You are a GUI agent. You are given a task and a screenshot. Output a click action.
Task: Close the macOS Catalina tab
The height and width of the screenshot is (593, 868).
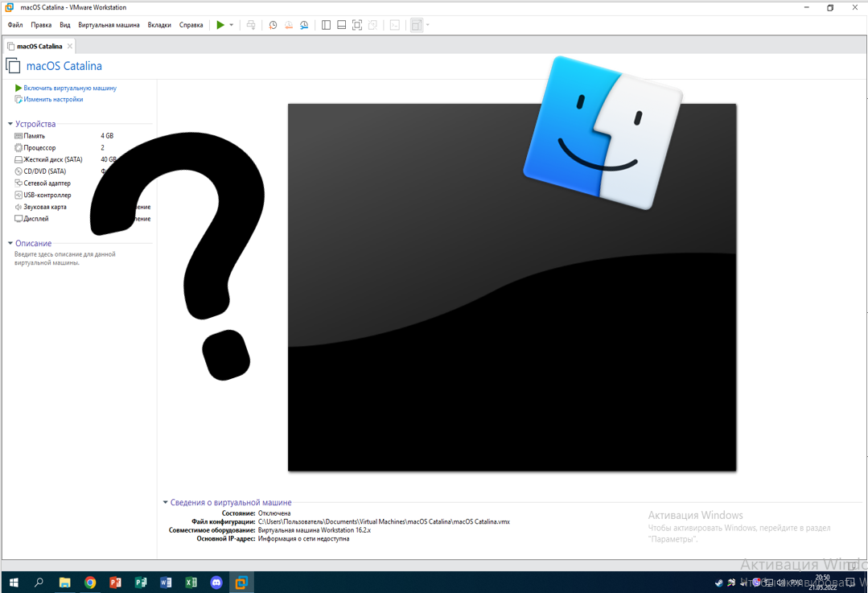click(x=70, y=46)
